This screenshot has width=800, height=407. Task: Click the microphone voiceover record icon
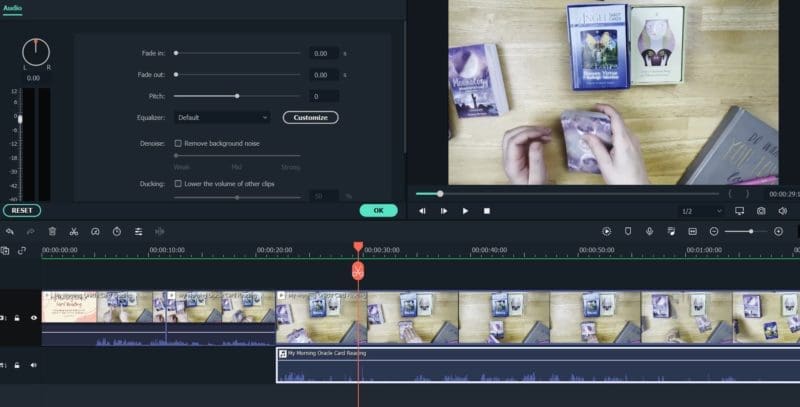(649, 232)
